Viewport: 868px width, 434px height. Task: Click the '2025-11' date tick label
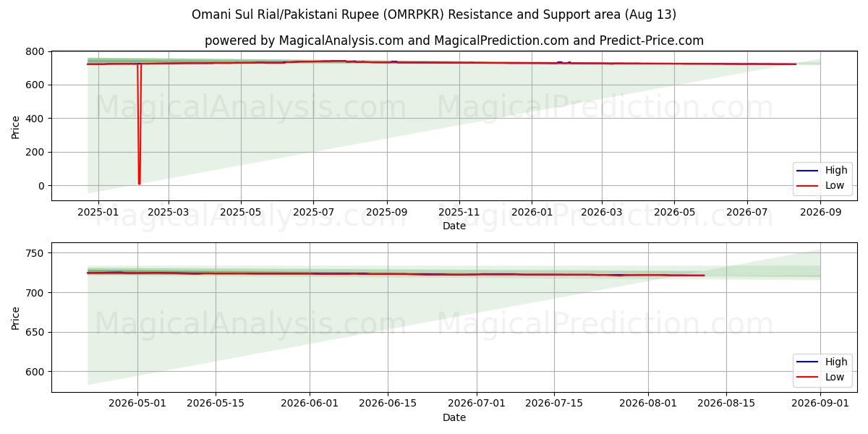[459, 213]
